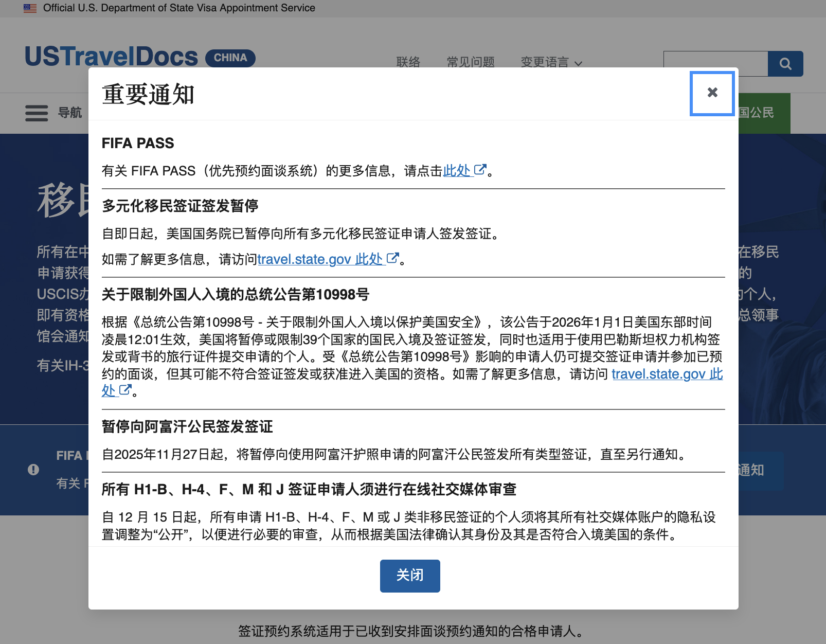Click external-link icon in FIFA PASS section
Screen dimensions: 826x644
(x=480, y=170)
